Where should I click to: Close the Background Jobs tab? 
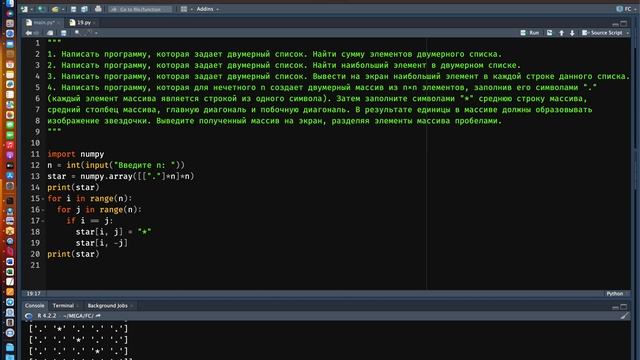click(131, 306)
